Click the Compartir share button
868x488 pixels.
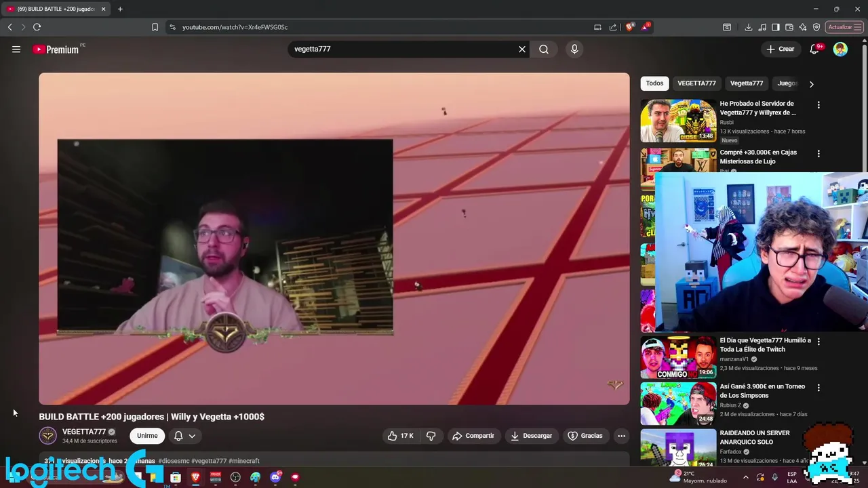pyautogui.click(x=473, y=436)
